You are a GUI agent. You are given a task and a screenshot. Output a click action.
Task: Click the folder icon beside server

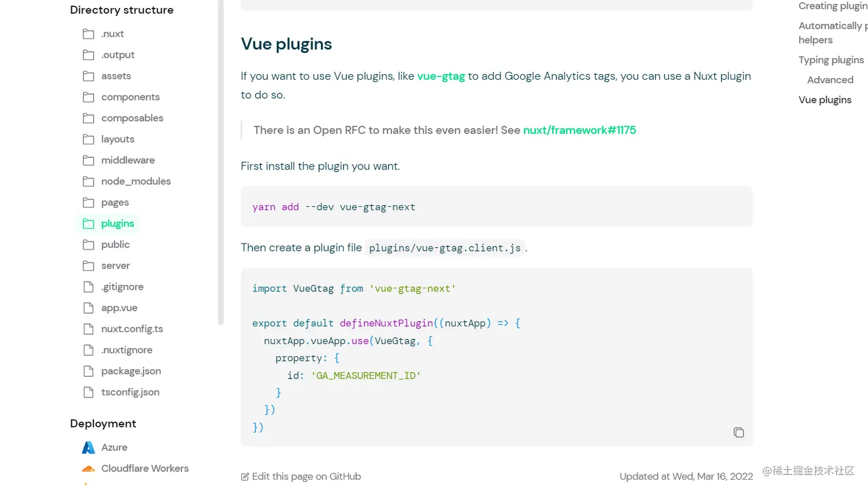[88, 266]
